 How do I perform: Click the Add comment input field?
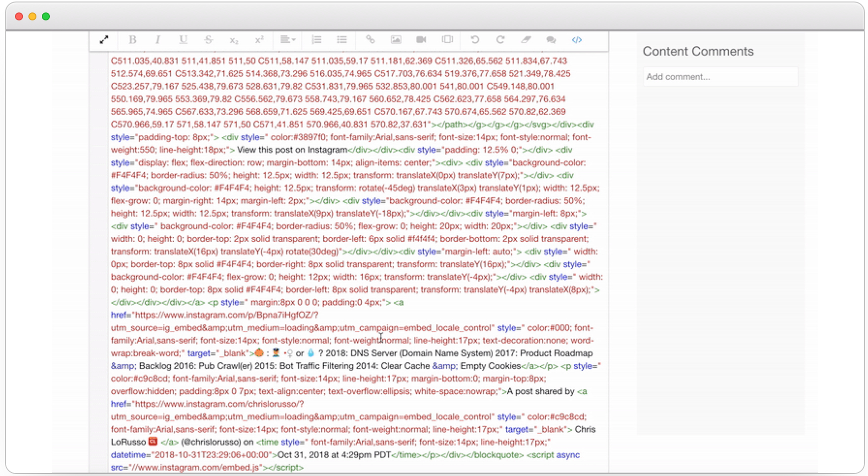[x=720, y=77]
